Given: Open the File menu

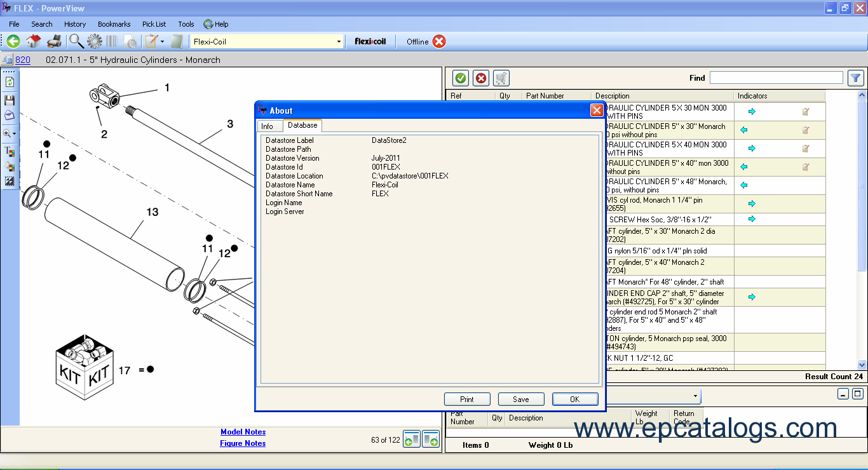Looking at the screenshot, I should tap(14, 24).
